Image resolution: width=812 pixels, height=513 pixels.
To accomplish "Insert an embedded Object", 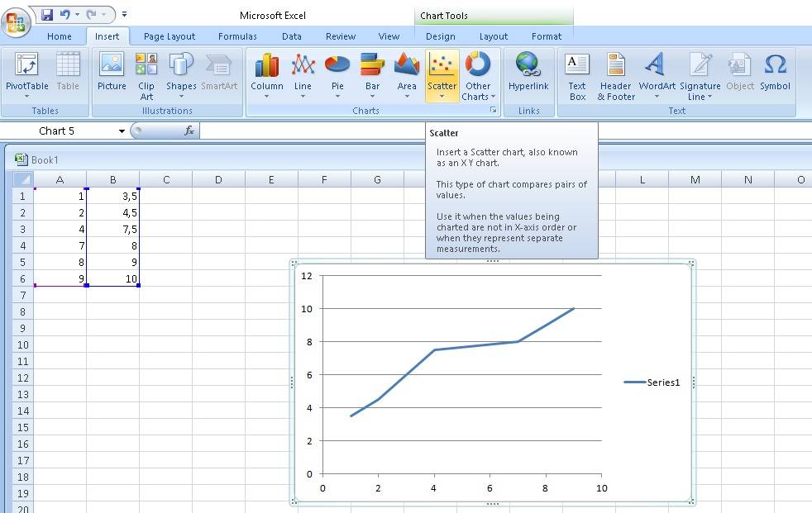I will pos(740,72).
